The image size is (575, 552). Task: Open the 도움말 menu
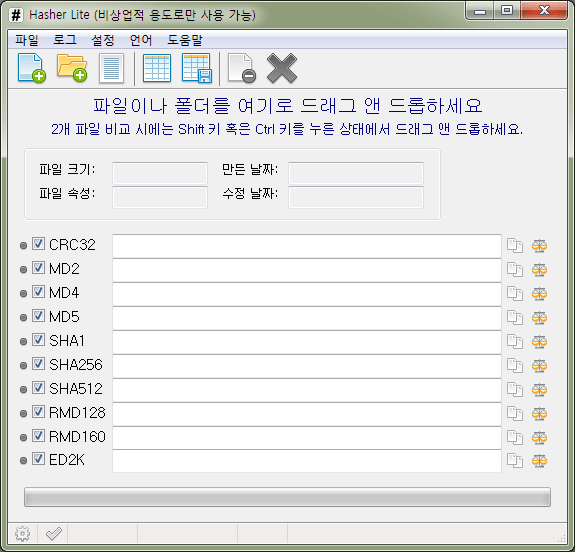(x=185, y=40)
